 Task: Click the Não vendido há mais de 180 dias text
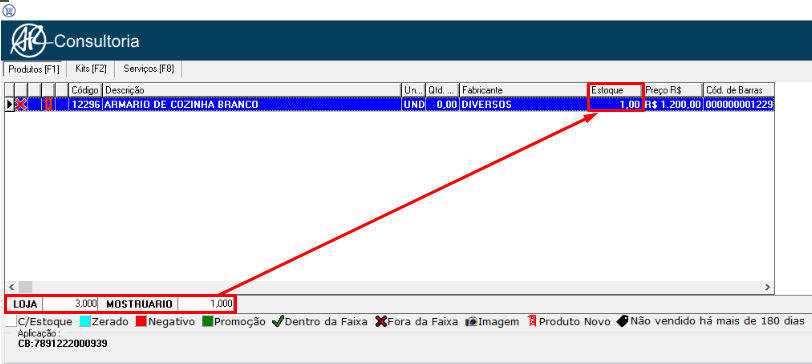point(717,322)
